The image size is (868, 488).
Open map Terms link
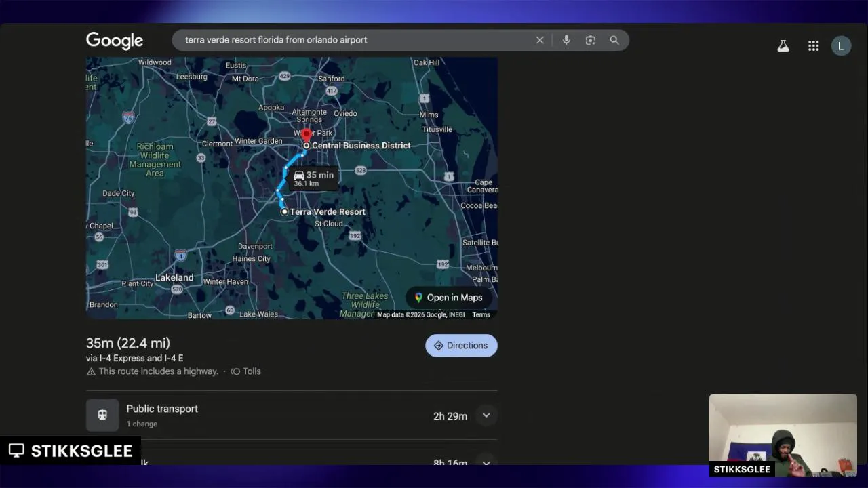481,314
